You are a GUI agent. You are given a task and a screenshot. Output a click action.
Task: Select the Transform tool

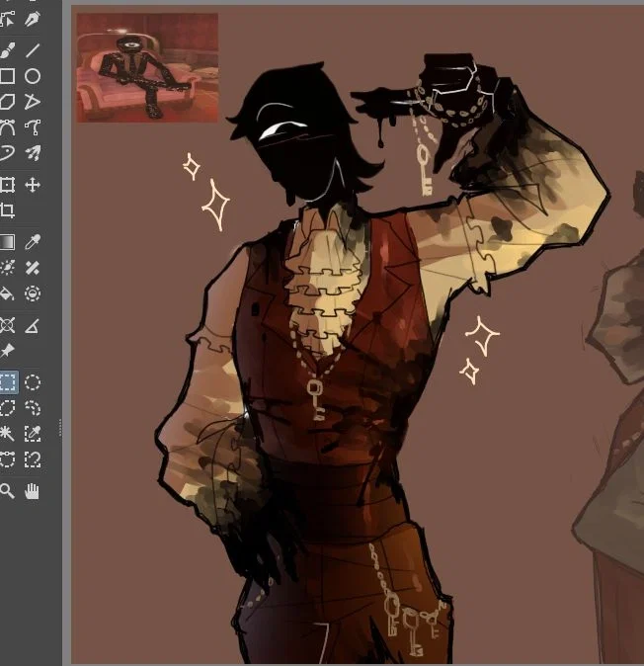click(8, 185)
